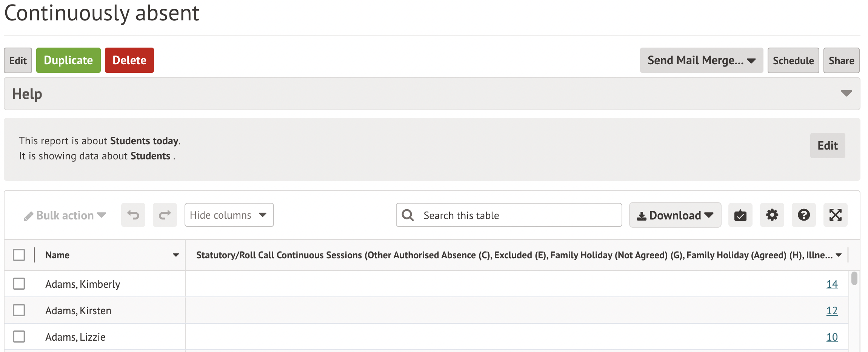Click the calendar checkmark icon
This screenshot has height=352, width=868.
click(x=740, y=215)
